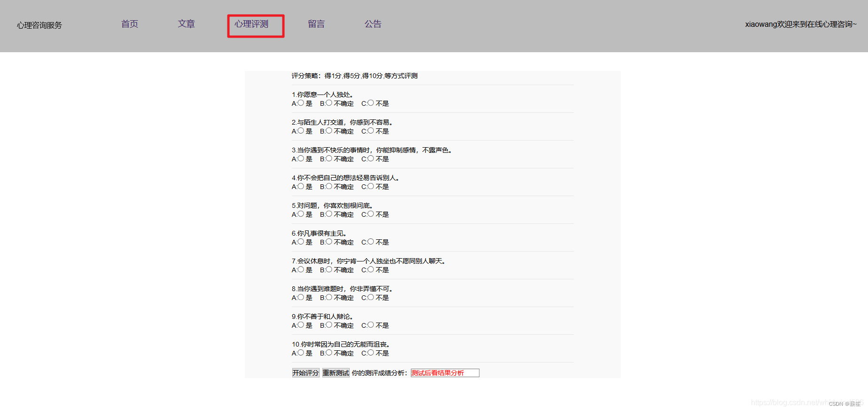This screenshot has width=868, height=411.
Task: Select B 不确定 for question 9
Action: pyautogui.click(x=329, y=325)
